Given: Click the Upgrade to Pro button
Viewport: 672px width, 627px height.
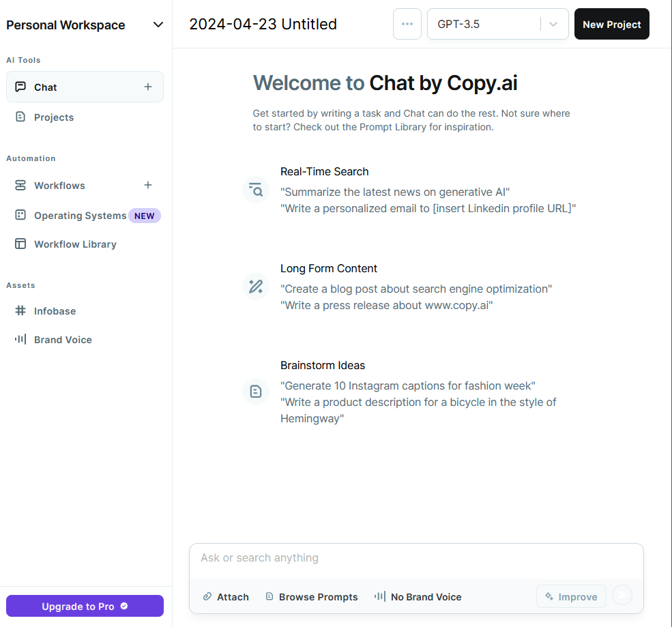Looking at the screenshot, I should point(84,606).
